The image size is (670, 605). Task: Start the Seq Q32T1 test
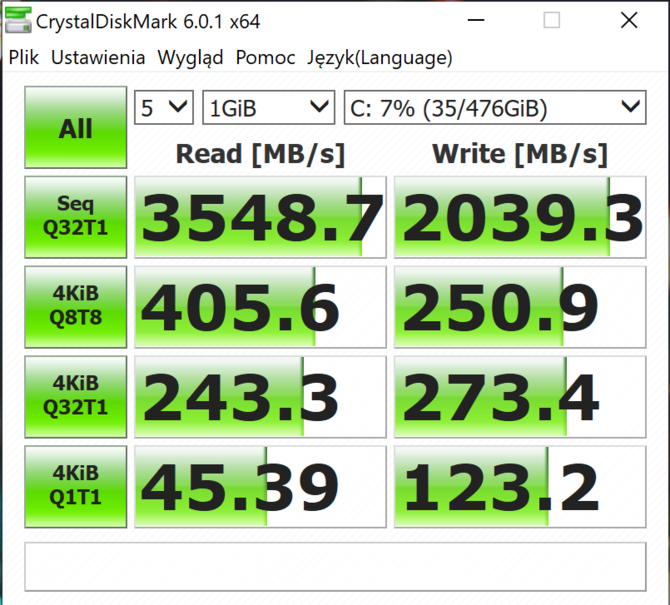76,217
